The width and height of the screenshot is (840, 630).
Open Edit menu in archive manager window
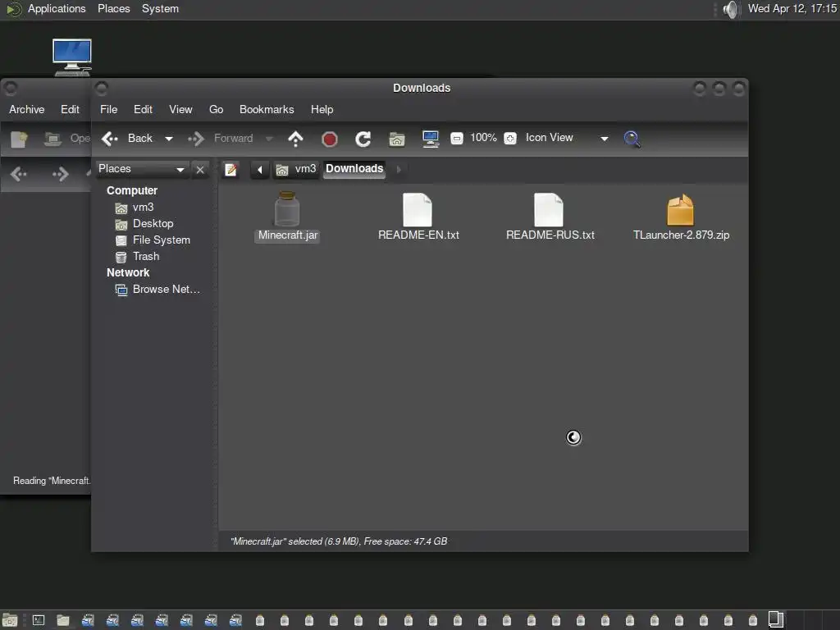point(71,109)
